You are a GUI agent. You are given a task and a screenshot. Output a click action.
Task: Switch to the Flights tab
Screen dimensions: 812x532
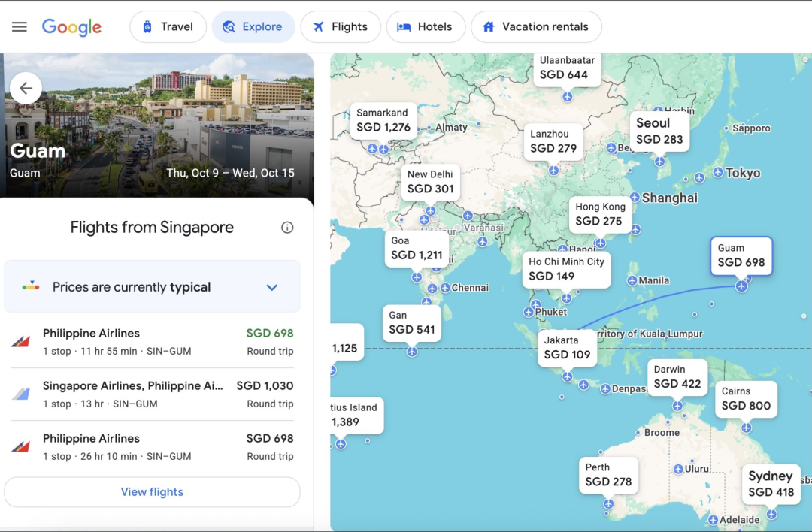click(x=341, y=27)
